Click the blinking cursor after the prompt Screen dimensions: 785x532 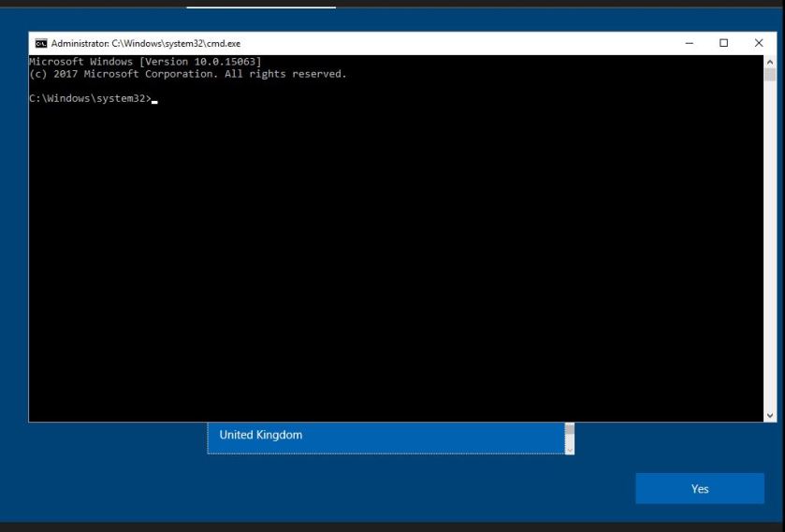click(x=154, y=99)
